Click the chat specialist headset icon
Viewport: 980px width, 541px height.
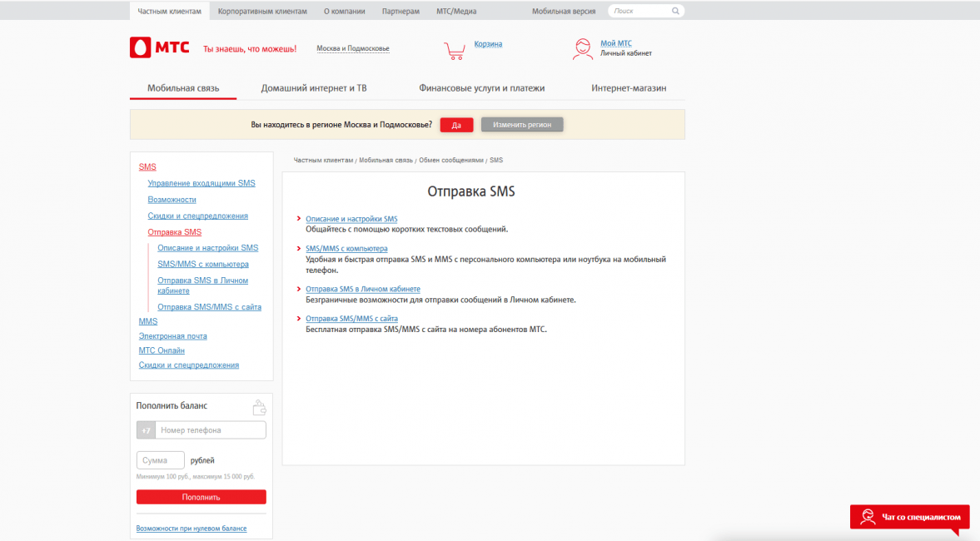[868, 517]
